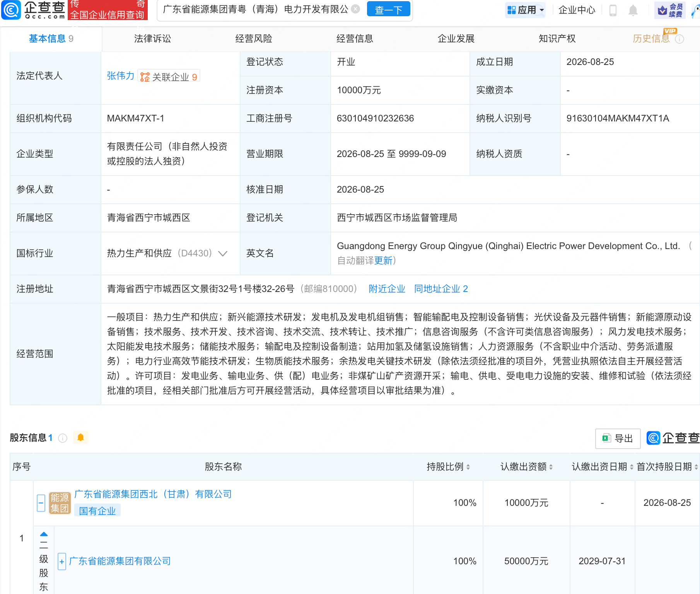Click the 2029-07-31 contribution date

(x=602, y=561)
